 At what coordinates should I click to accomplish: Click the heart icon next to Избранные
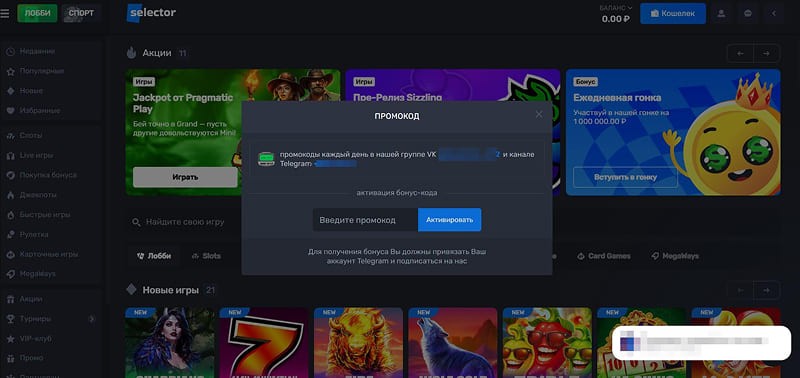point(10,111)
